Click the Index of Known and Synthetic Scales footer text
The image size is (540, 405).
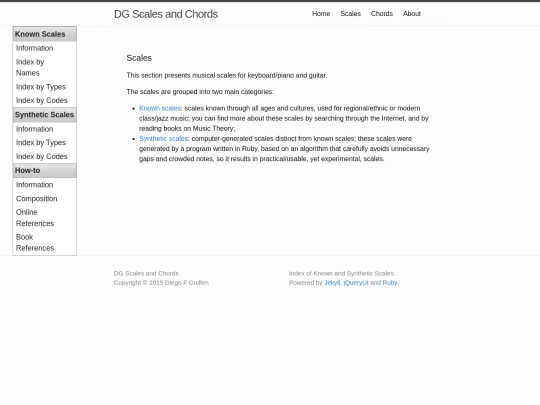342,273
